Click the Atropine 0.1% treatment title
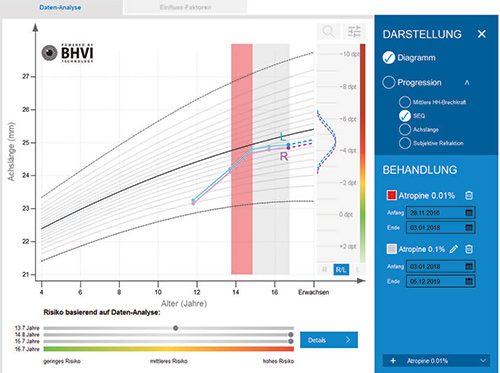Viewport: 500px width, 373px height. (422, 249)
